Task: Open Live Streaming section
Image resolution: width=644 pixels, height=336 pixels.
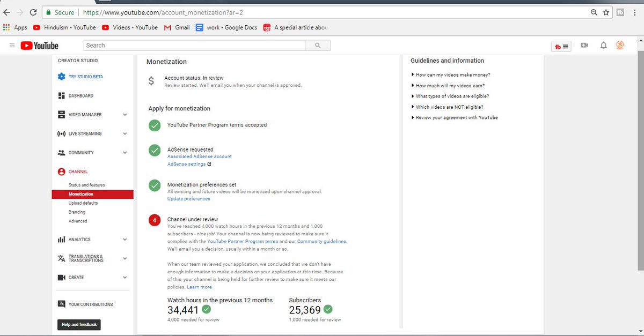Action: [85, 133]
